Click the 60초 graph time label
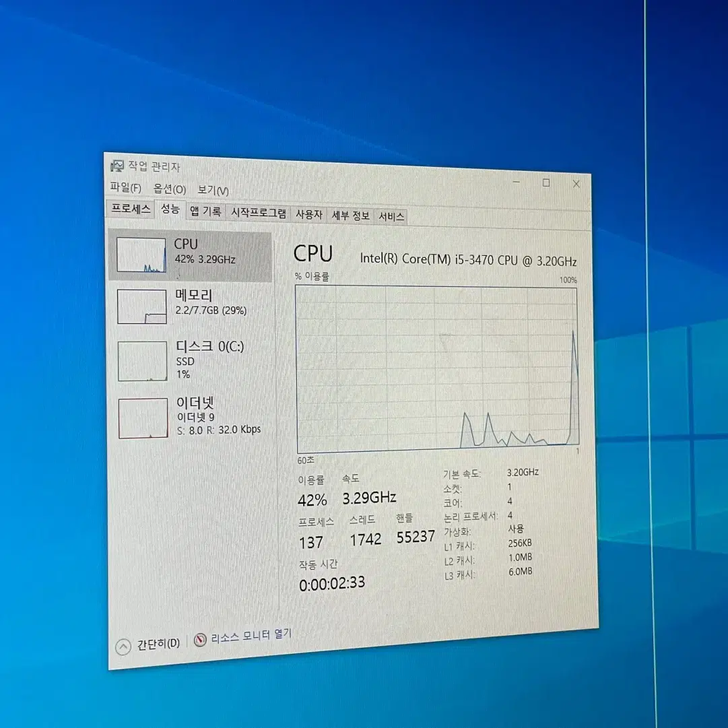728x728 pixels. coord(306,460)
